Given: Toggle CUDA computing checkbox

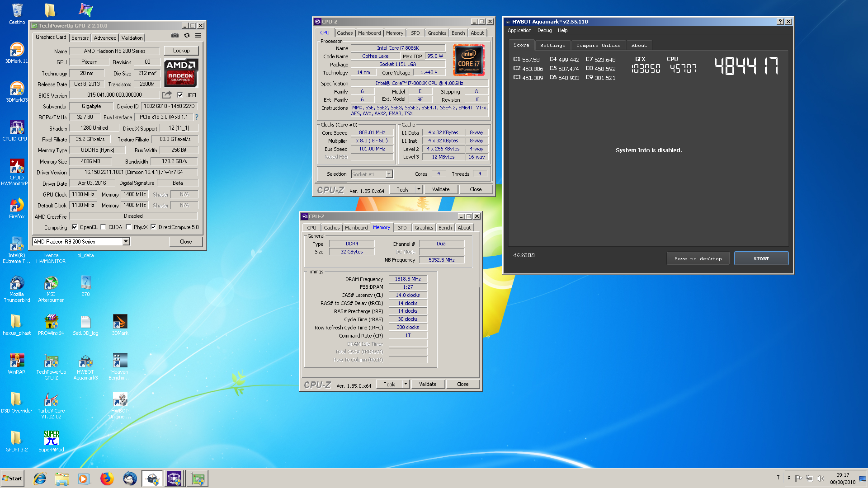Looking at the screenshot, I should click(103, 227).
